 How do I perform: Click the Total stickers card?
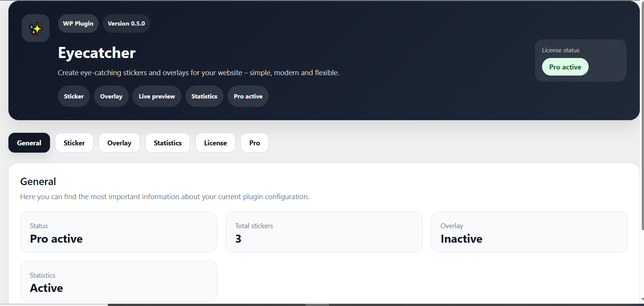(x=324, y=232)
